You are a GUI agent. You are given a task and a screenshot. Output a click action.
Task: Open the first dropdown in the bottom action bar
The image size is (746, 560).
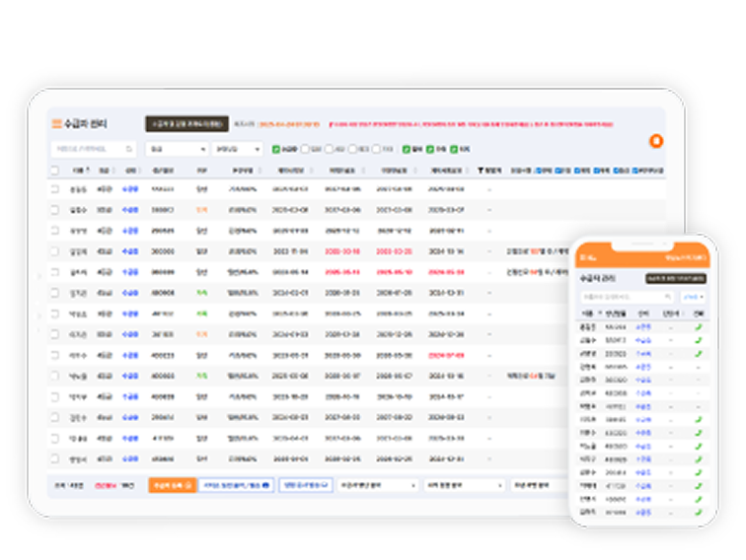(378, 485)
